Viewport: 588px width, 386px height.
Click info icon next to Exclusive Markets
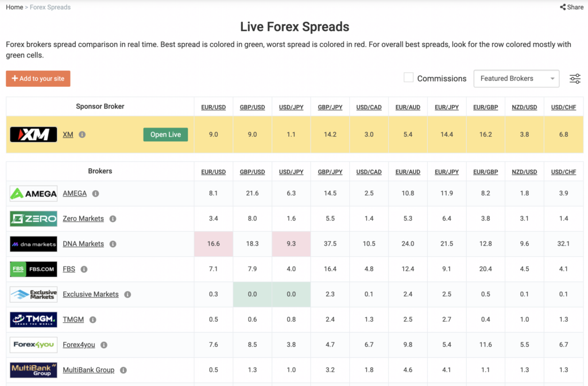point(127,295)
